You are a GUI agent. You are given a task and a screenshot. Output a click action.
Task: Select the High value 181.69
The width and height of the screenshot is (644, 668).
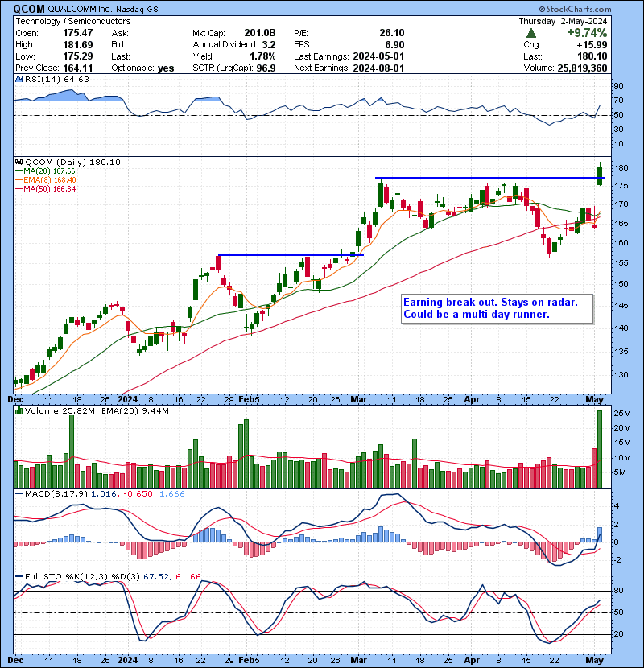[x=77, y=44]
